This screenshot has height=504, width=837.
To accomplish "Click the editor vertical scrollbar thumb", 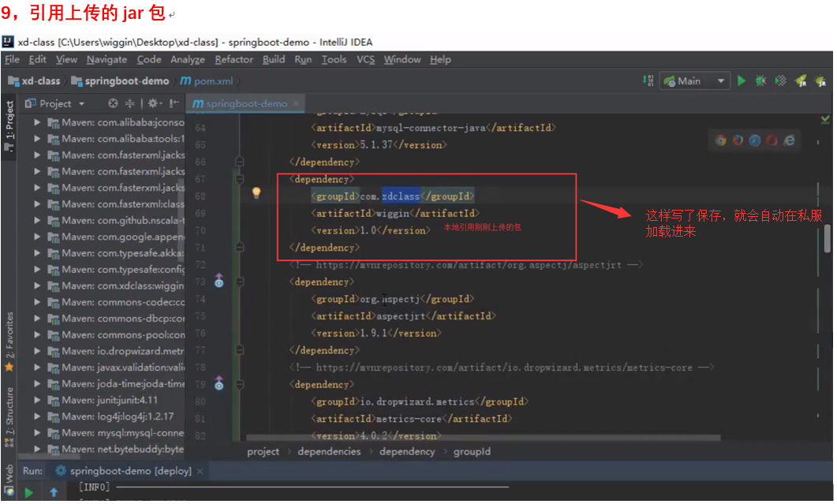I will (828, 238).
